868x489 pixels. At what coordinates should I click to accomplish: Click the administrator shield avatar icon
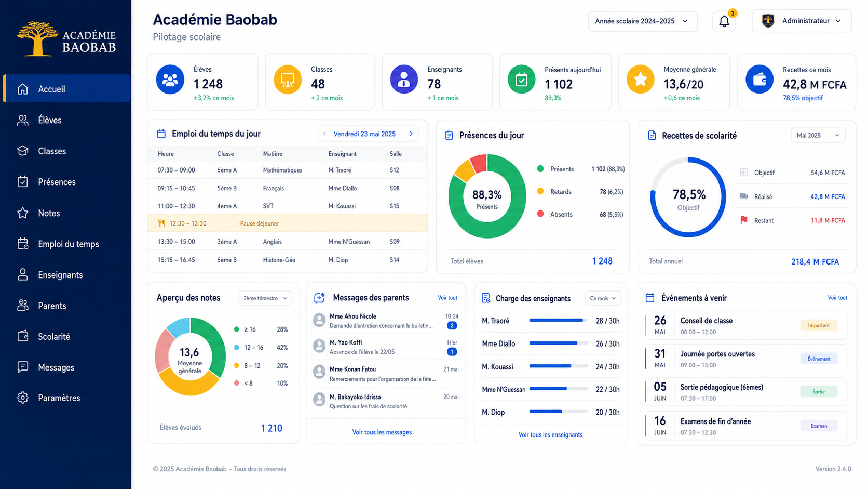(x=768, y=21)
